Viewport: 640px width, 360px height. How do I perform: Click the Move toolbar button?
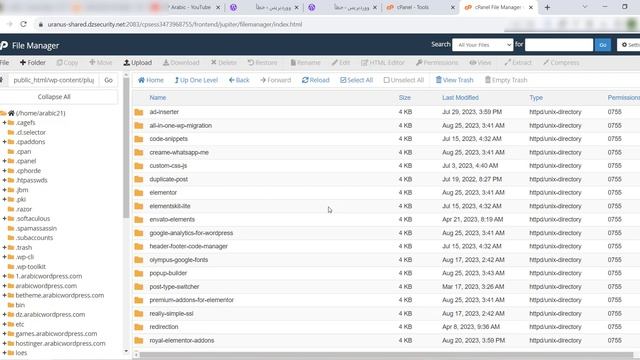[x=100, y=62]
